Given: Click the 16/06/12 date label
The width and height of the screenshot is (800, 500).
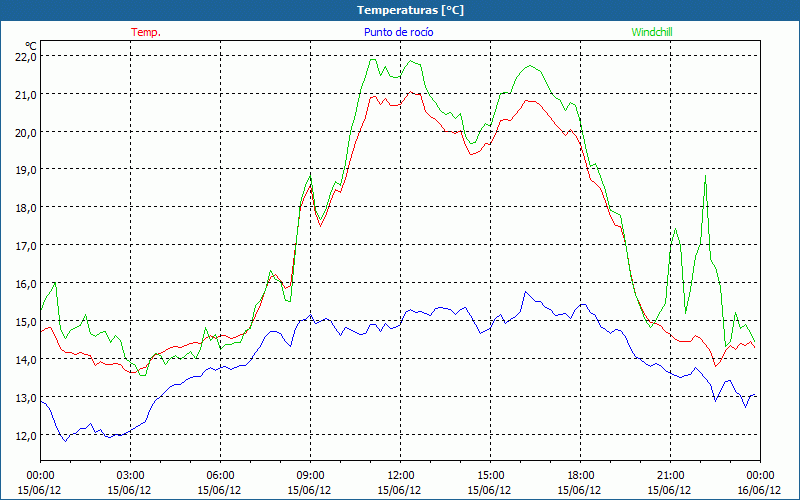Looking at the screenshot, I should 760,490.
